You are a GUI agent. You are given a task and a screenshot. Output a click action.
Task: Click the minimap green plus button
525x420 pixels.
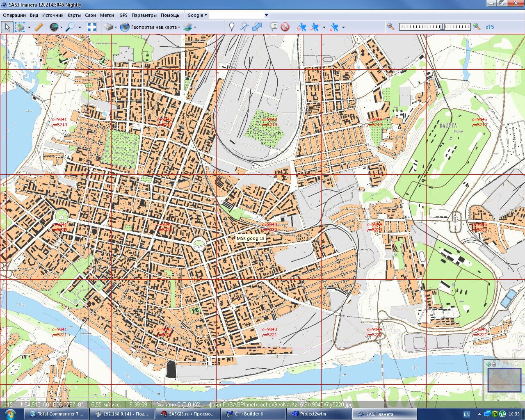(x=488, y=364)
